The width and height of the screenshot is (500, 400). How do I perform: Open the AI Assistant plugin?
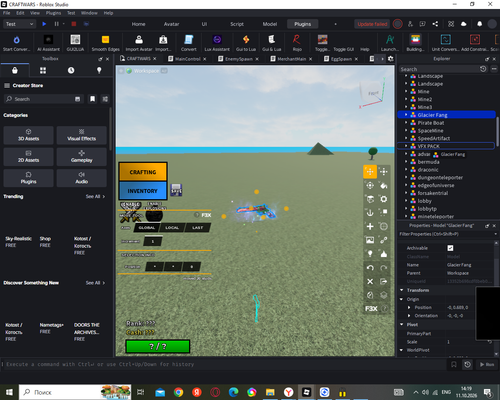(48, 43)
